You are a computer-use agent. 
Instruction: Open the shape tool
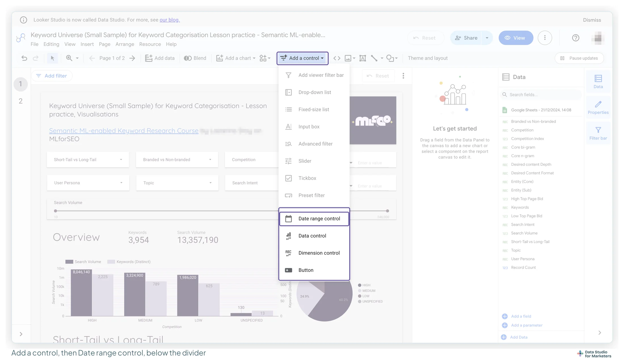pos(390,58)
